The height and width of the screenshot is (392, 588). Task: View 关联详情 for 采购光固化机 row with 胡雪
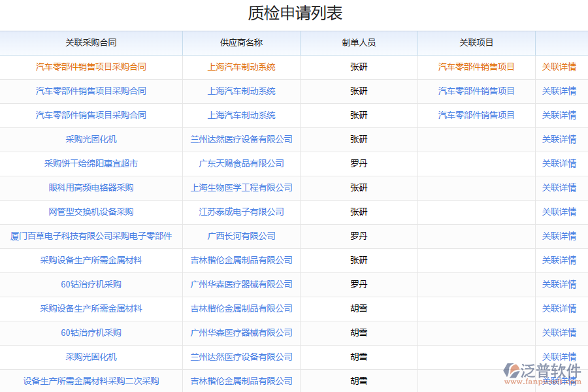(561, 357)
